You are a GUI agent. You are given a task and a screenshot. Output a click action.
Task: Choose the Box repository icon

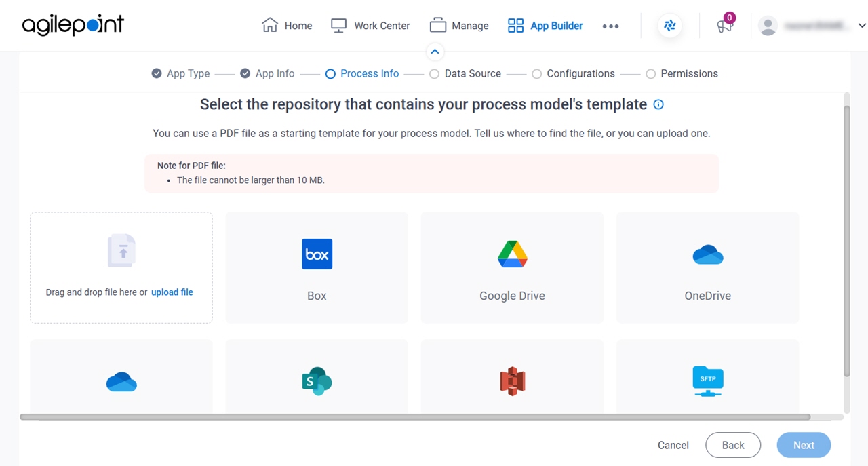click(317, 254)
